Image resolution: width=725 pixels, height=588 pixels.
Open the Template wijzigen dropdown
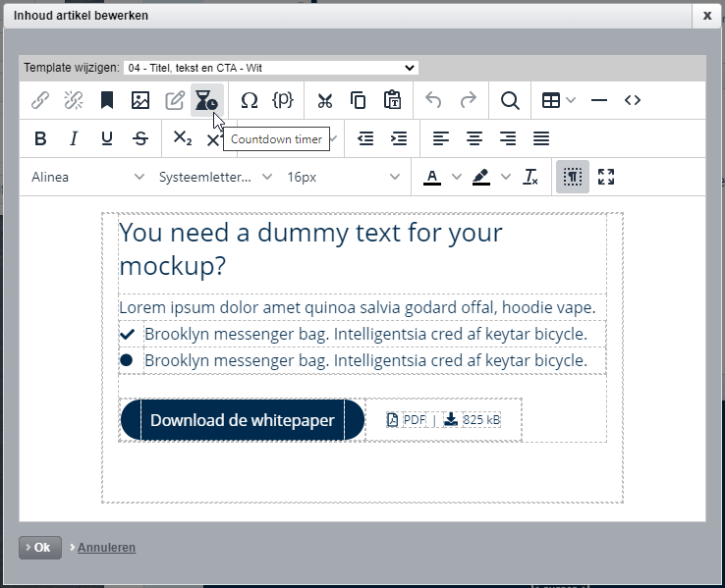tap(271, 68)
